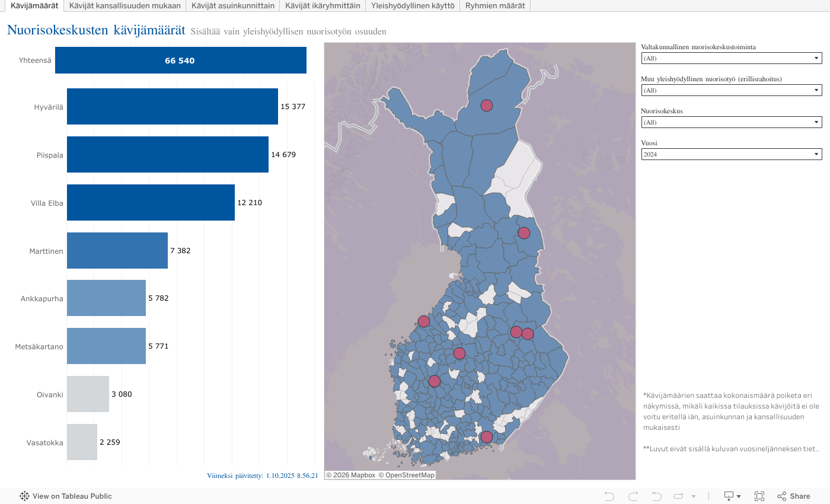Open the Nuorisokeskus dropdown

pyautogui.click(x=731, y=122)
